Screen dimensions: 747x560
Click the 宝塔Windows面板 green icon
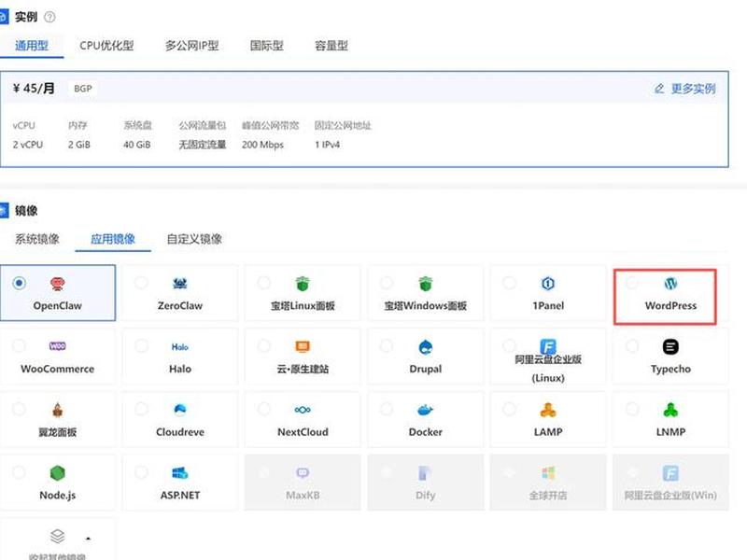[425, 284]
